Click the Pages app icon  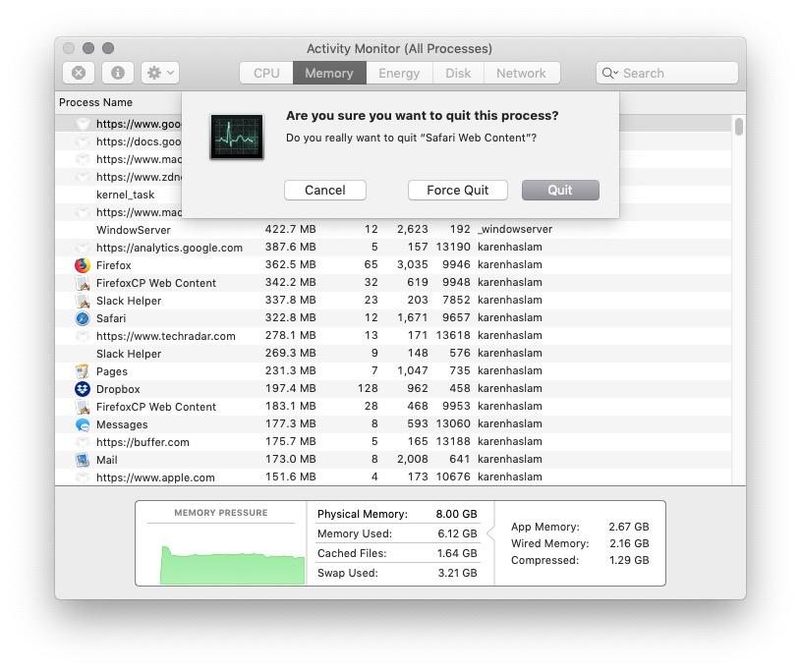click(x=83, y=371)
